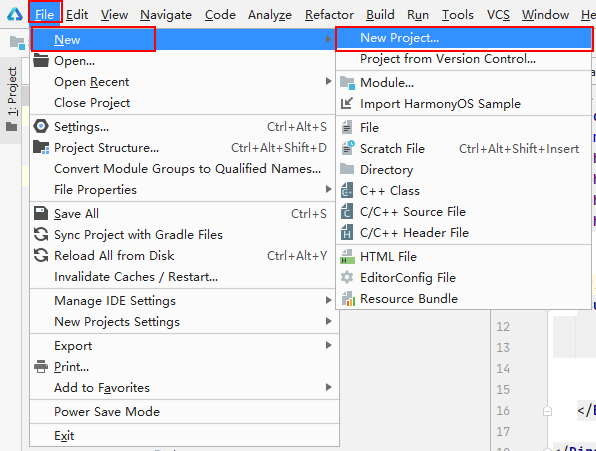Click the EditorConfig File gear icon
This screenshot has height=451, width=596.
click(x=347, y=277)
